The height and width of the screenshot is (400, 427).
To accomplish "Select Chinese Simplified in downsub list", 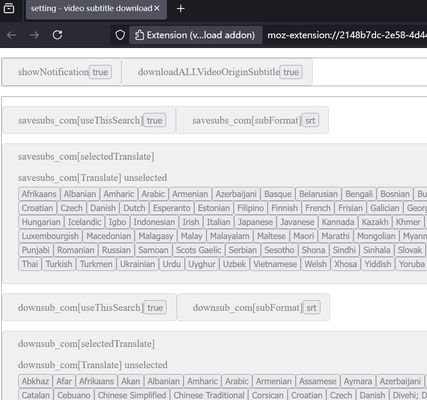I will click(132, 395).
